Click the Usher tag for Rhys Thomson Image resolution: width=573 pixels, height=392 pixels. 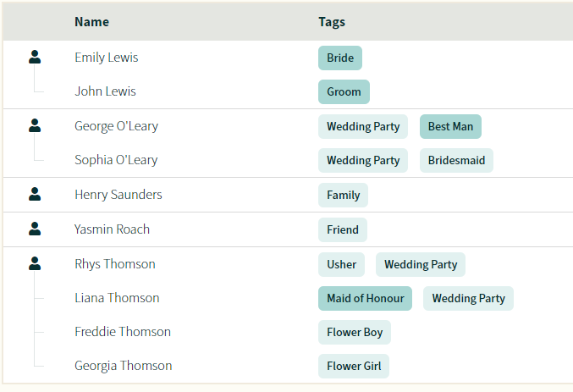341,265
